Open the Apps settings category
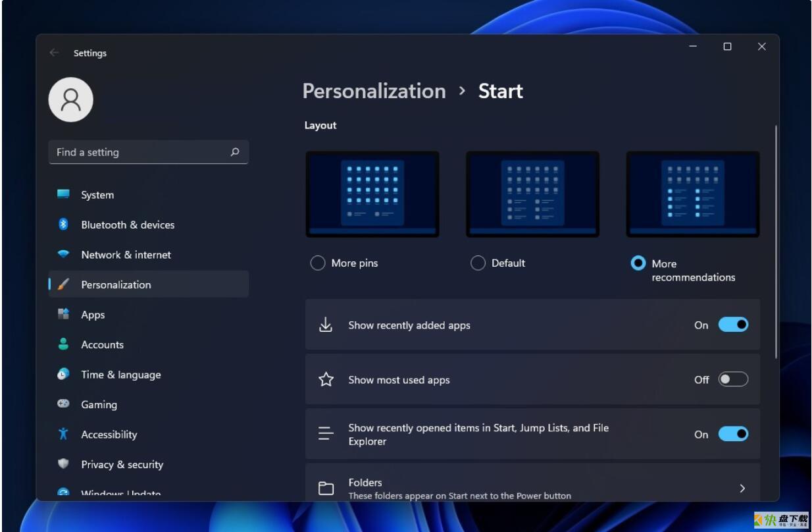Image resolution: width=812 pixels, height=532 pixels. pos(149,315)
